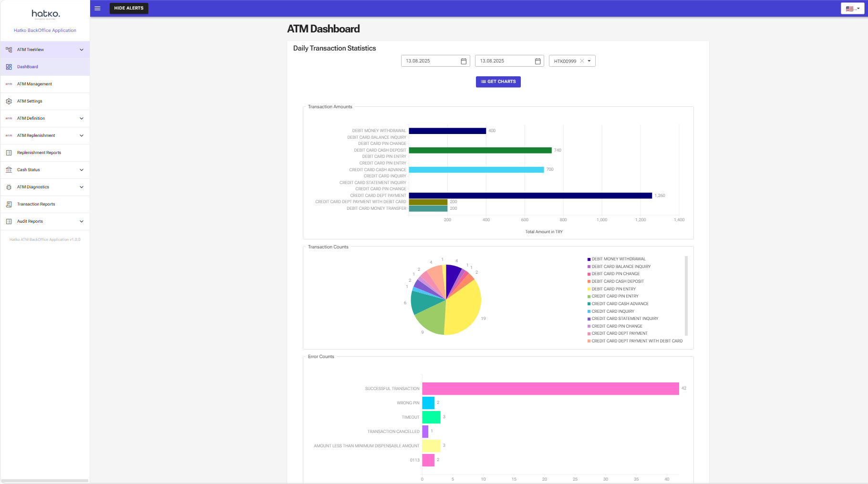868x484 pixels.
Task: Open the ATM selection dropdown arrow
Action: (x=589, y=61)
